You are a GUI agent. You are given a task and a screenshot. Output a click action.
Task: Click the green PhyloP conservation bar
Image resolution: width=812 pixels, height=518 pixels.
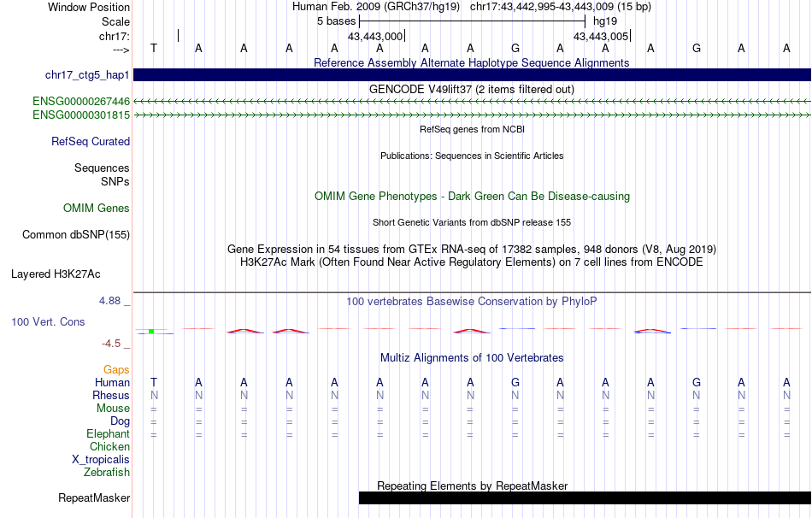coord(151,331)
